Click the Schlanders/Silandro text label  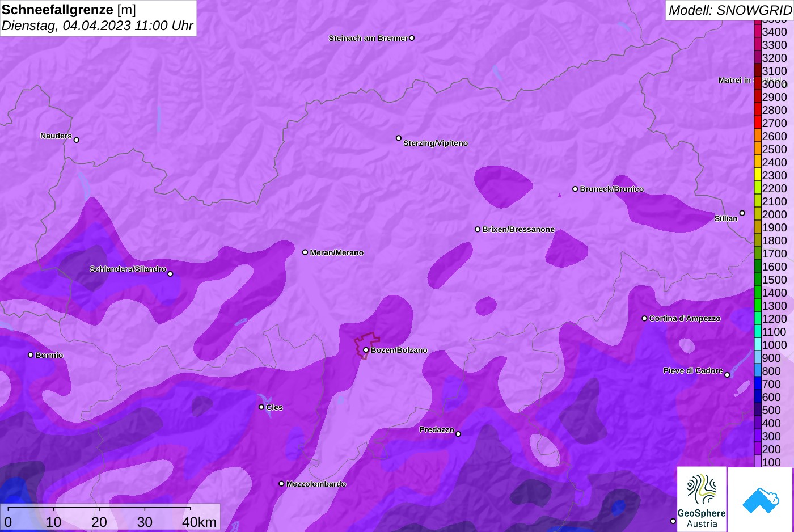click(128, 269)
